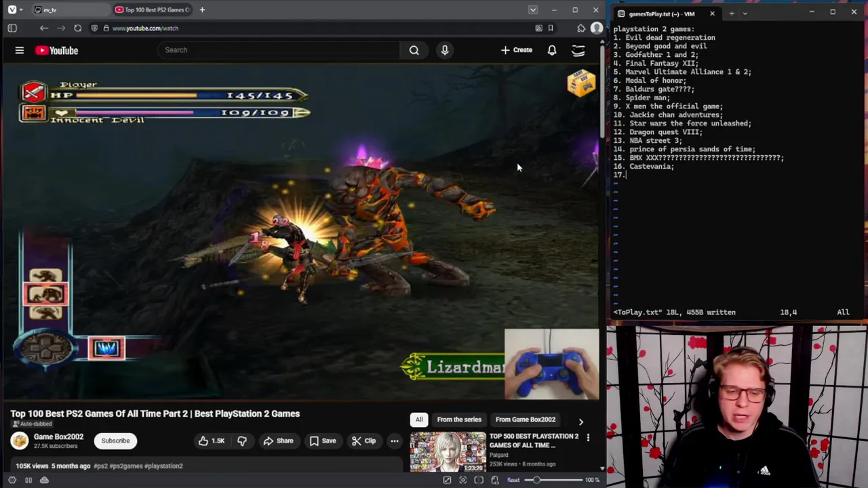This screenshot has height=488, width=868.
Task: Open the Vivaldi menu icon
Action: pyautogui.click(x=12, y=9)
